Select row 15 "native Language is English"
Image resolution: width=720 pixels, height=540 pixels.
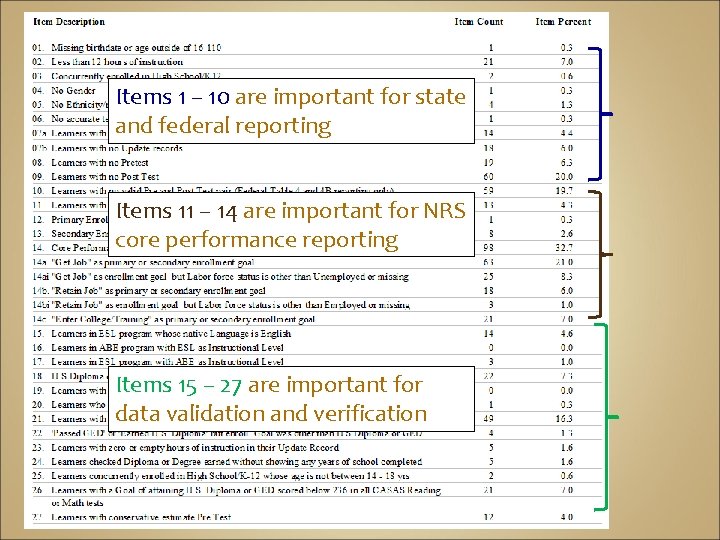coord(317,334)
